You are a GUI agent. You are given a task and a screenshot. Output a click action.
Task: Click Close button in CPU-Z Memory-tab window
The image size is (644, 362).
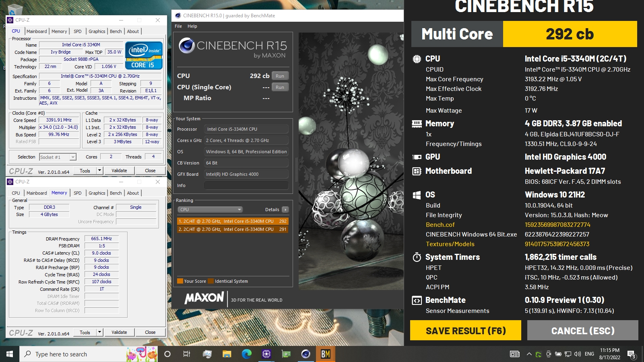150,332
